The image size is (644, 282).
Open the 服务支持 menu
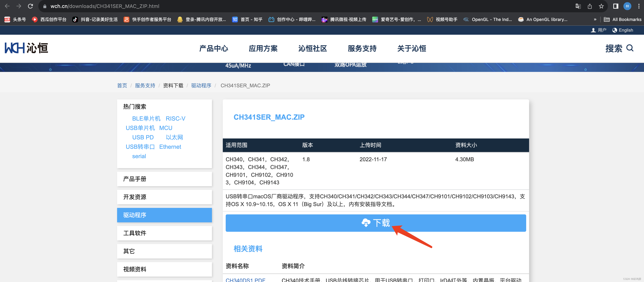tap(362, 48)
